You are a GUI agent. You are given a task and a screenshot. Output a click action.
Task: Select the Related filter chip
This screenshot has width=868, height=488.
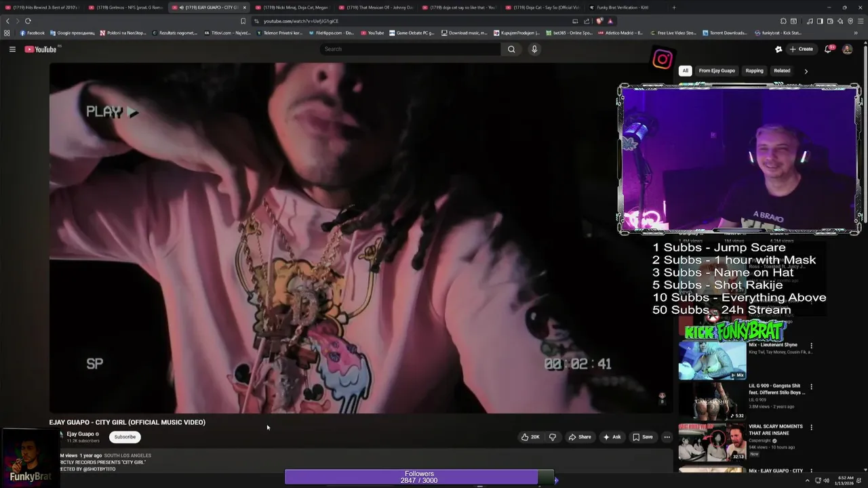(782, 70)
